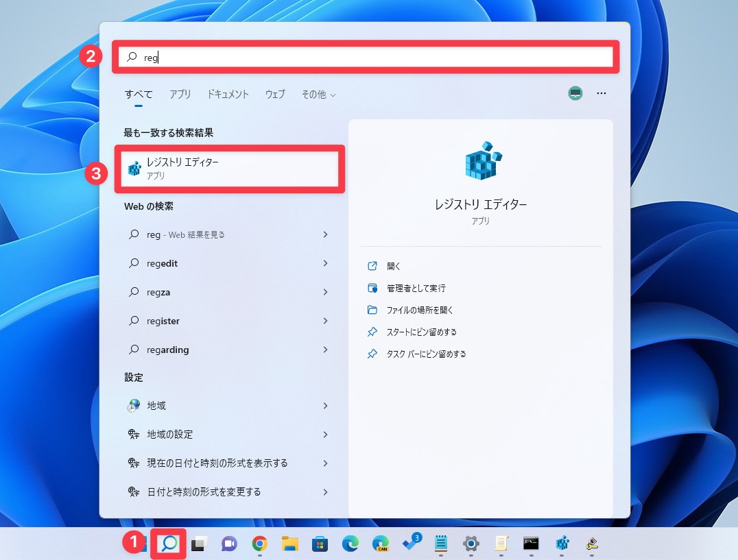The image size is (738, 560).
Task: Expand the arrow beside register
Action: point(325,321)
